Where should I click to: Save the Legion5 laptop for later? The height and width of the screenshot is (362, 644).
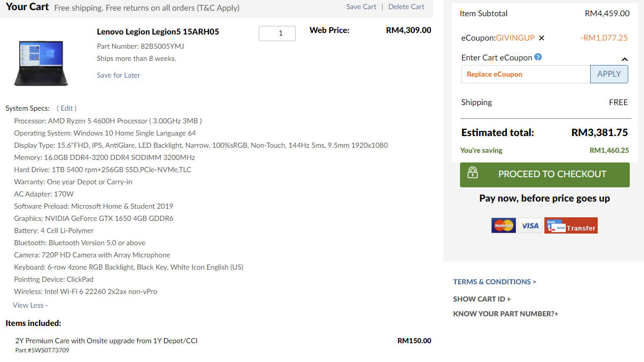coord(118,75)
